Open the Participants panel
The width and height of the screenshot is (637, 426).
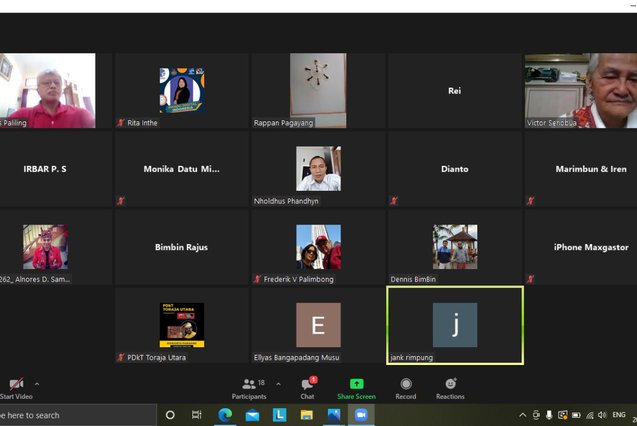pyautogui.click(x=249, y=388)
